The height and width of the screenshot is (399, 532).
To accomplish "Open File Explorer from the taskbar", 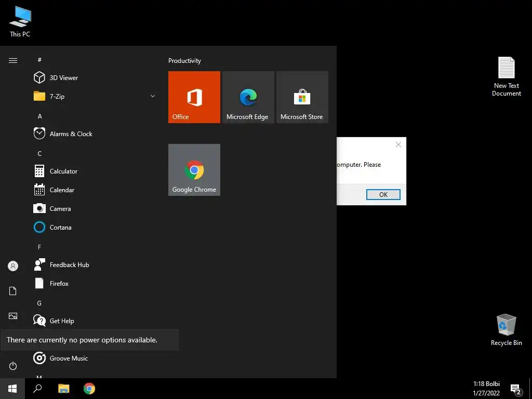I will tap(64, 389).
